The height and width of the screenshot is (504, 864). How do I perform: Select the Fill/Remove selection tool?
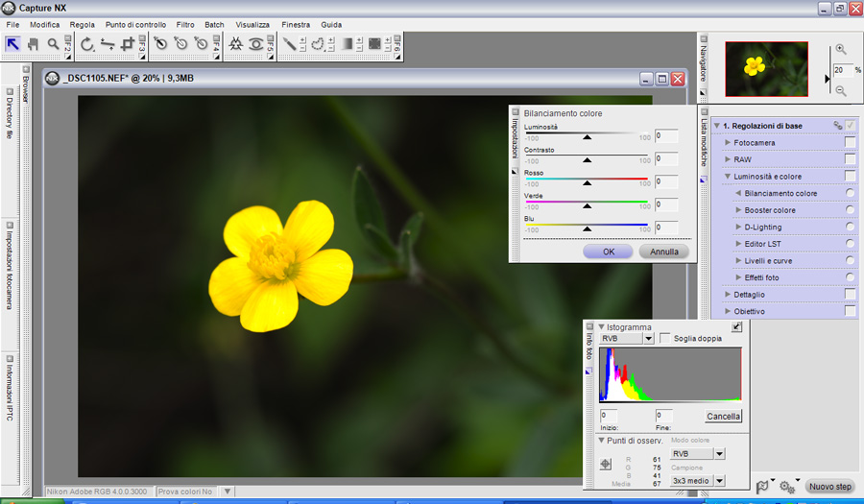[x=374, y=43]
